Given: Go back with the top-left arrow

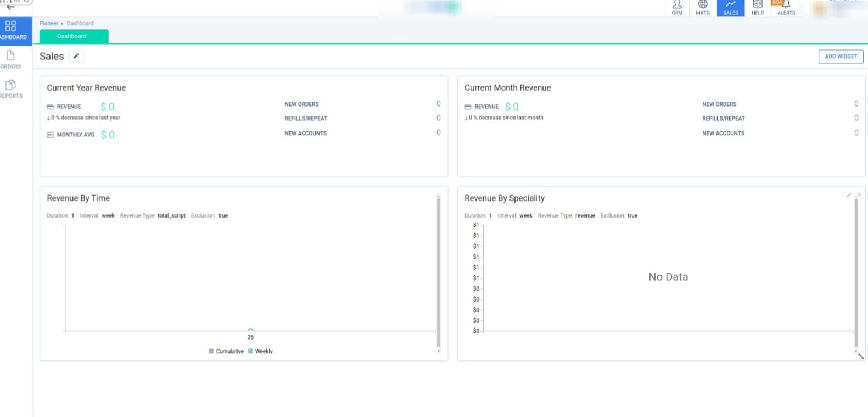Looking at the screenshot, I should coord(10,7).
